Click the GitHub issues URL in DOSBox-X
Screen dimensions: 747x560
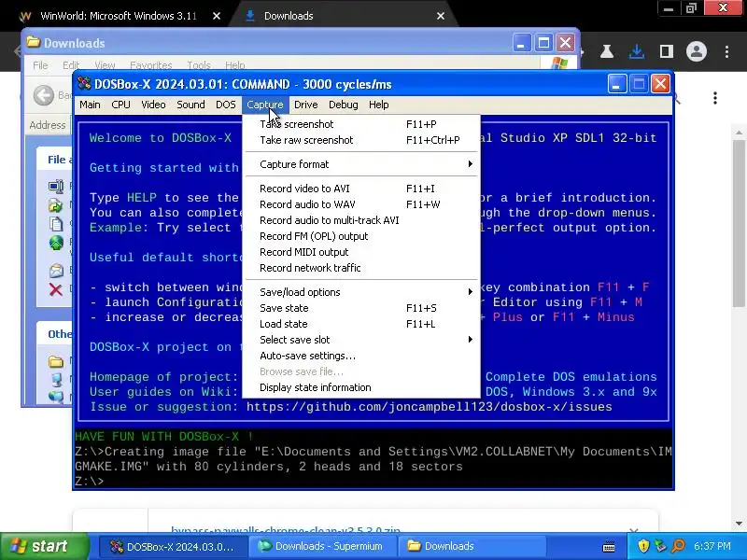[429, 407]
